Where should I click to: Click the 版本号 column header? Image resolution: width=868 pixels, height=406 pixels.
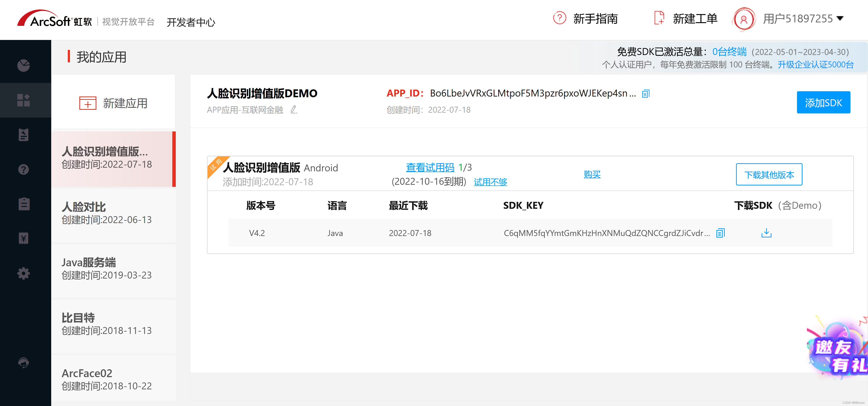(x=261, y=206)
